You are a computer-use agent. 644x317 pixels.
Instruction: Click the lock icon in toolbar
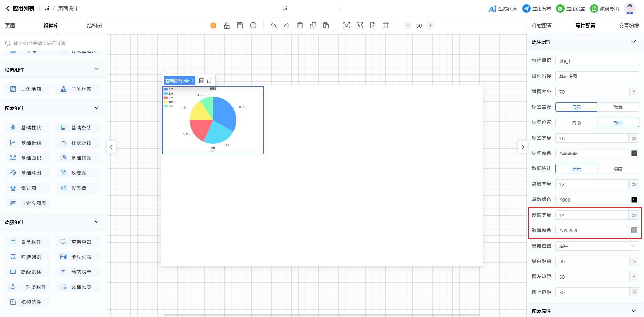pos(227,25)
